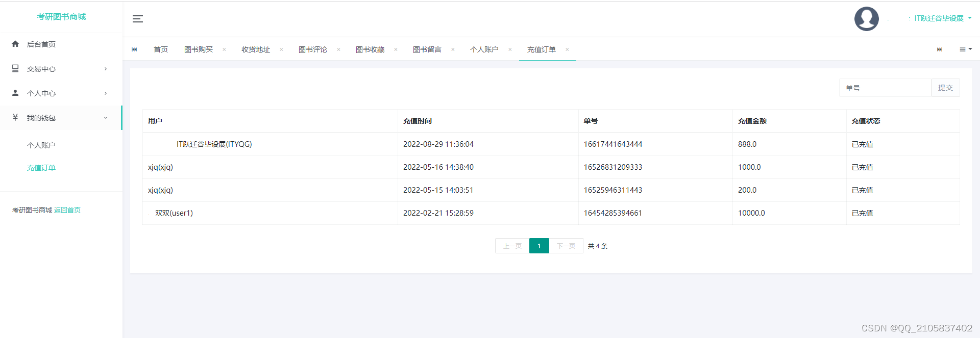Open the tab options list menu icon
Screen dimensions: 980x338
click(965, 49)
